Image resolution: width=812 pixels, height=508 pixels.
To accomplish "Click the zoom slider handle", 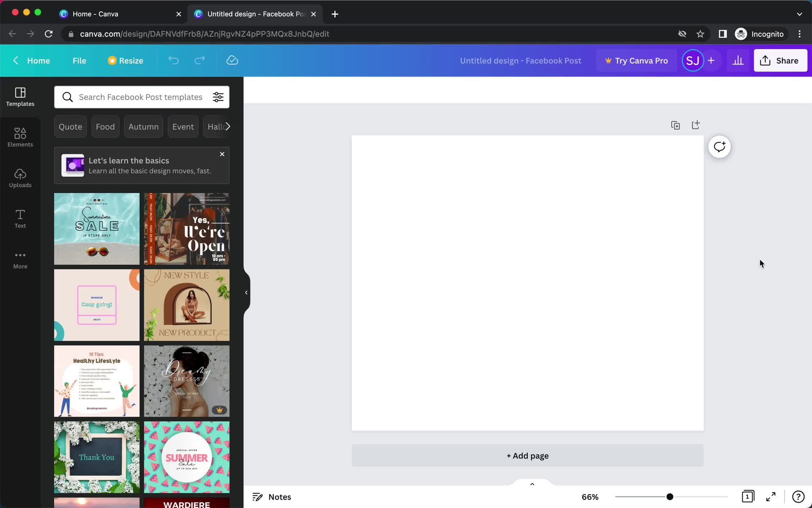I will pos(669,497).
